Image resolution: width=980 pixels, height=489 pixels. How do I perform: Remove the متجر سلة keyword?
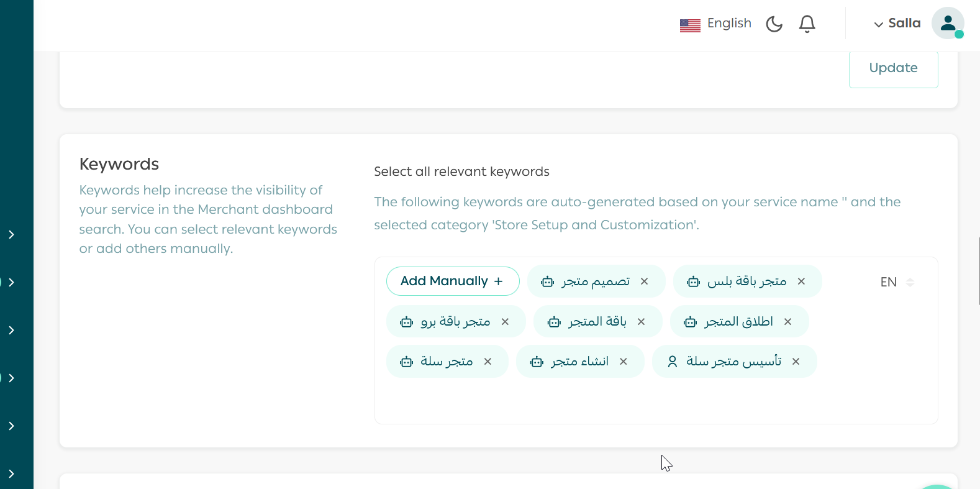(488, 362)
